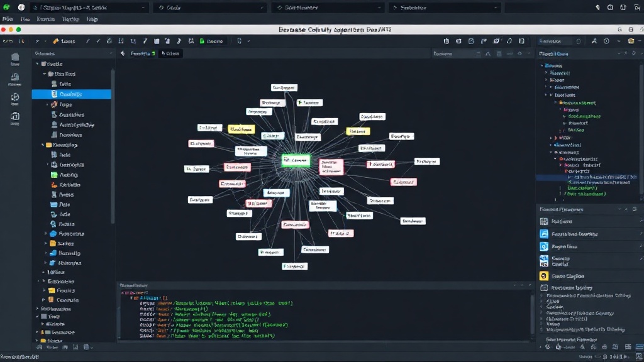Select the third icon in the left activity sidebar
The image size is (644, 362).
[15, 99]
